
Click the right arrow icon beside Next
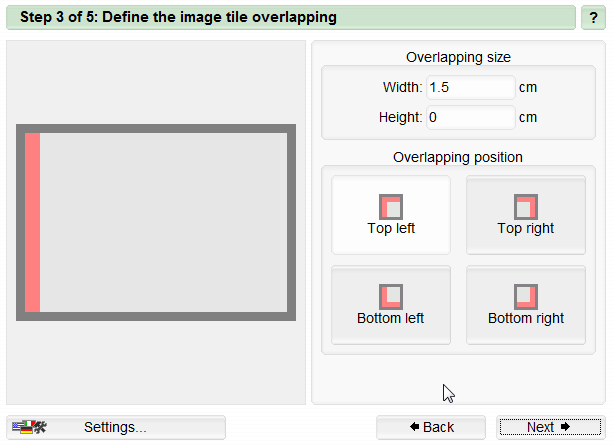pos(565,426)
